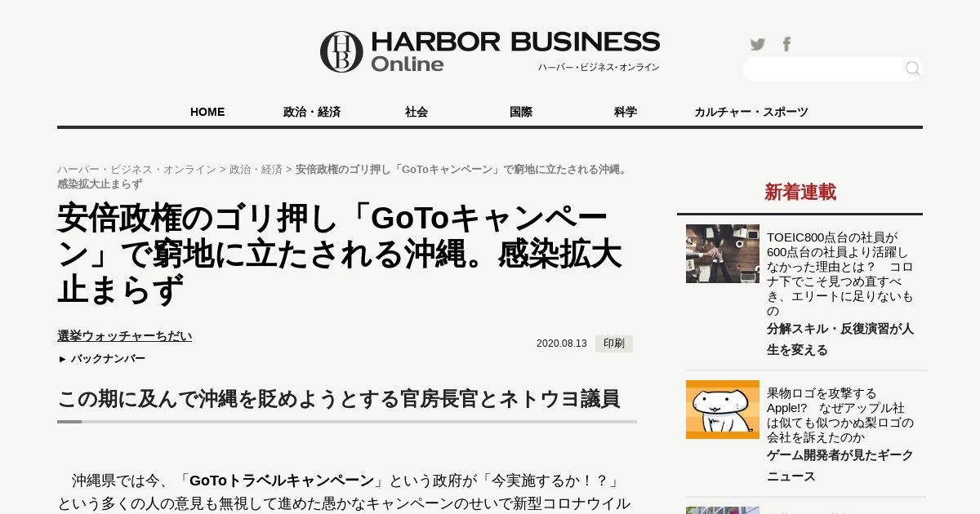This screenshot has height=514, width=980.
Task: Click the 印刷 print button
Action: click(614, 343)
